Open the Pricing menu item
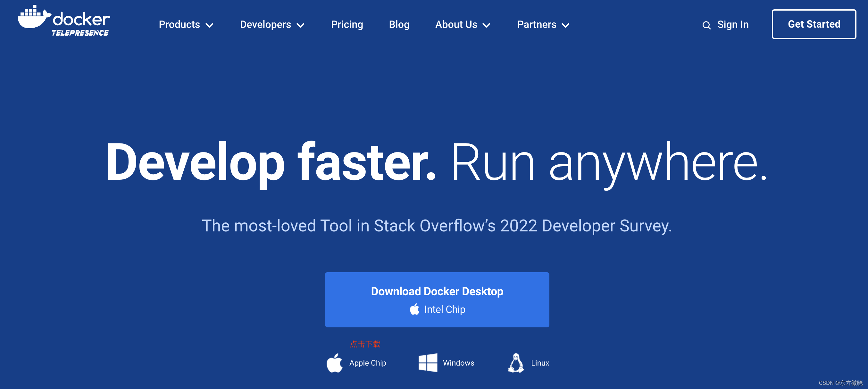The image size is (868, 389). tap(347, 25)
